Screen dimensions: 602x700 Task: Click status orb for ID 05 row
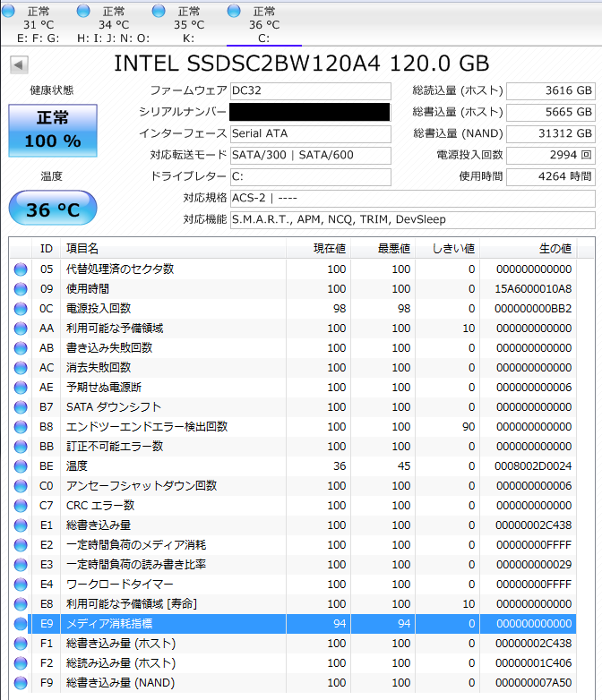[x=21, y=269]
